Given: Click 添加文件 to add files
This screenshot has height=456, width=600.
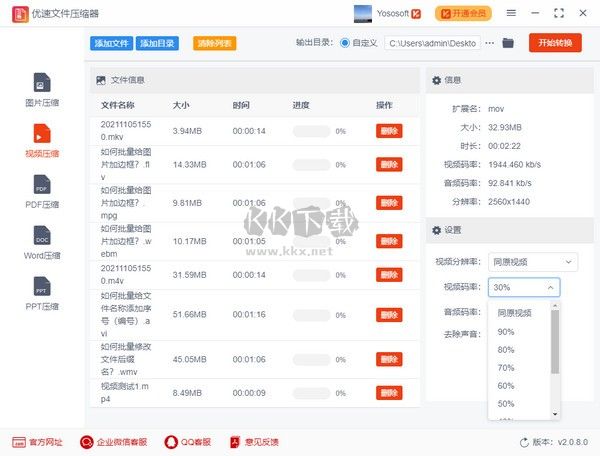Looking at the screenshot, I should [x=111, y=43].
